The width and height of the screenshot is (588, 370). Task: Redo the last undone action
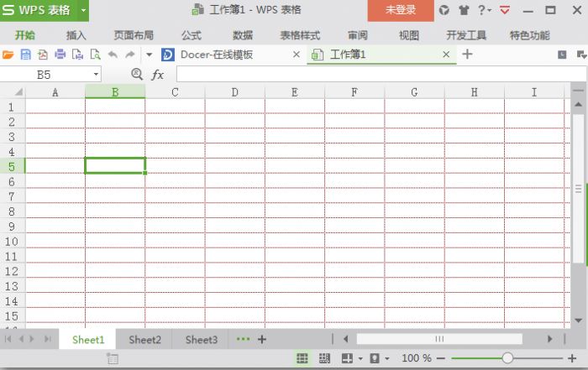[x=129, y=55]
